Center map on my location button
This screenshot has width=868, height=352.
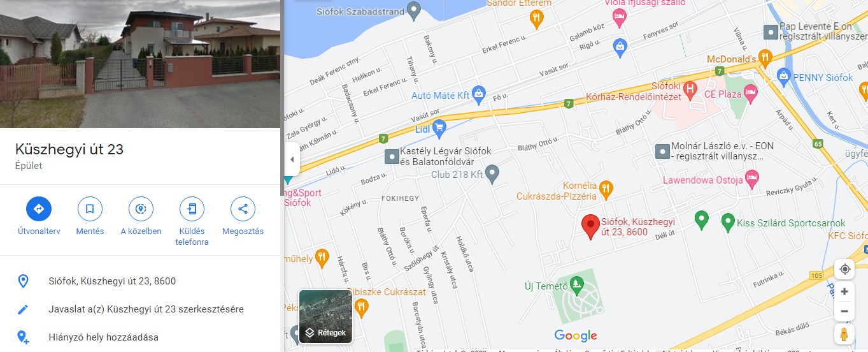(x=844, y=269)
